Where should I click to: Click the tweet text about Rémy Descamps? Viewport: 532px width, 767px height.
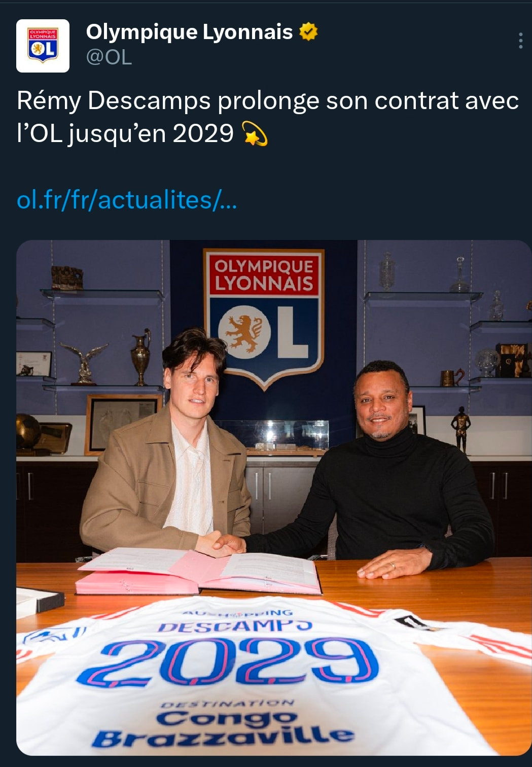(x=267, y=117)
